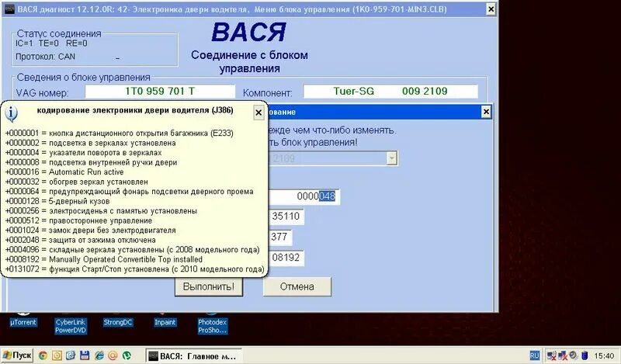Click the tooltip heading 'кодирование электроники двери водителя (J386)'
This screenshot has height=364, width=621.
(135, 110)
